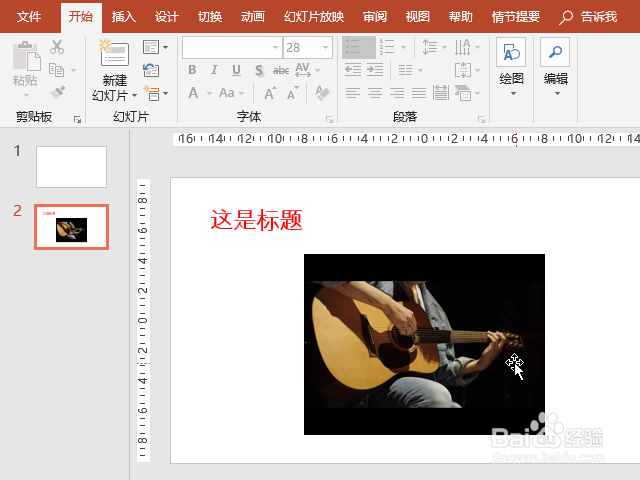Select the Format Painter brush icon
This screenshot has width=640, height=480.
(57, 92)
